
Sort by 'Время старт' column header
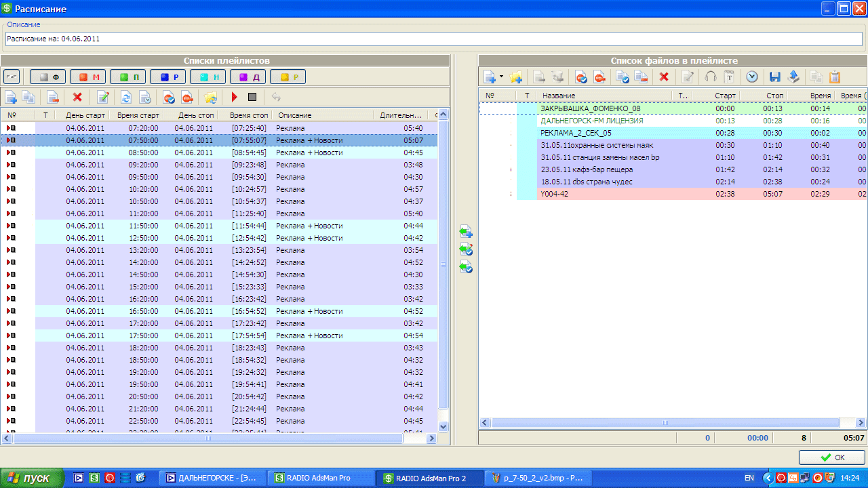pyautogui.click(x=138, y=115)
